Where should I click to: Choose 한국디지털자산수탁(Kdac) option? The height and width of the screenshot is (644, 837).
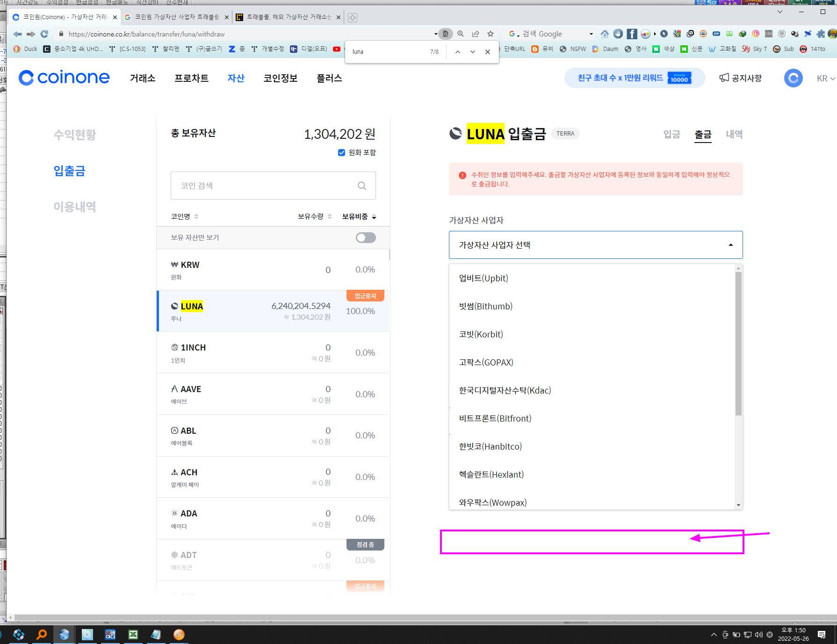point(592,390)
